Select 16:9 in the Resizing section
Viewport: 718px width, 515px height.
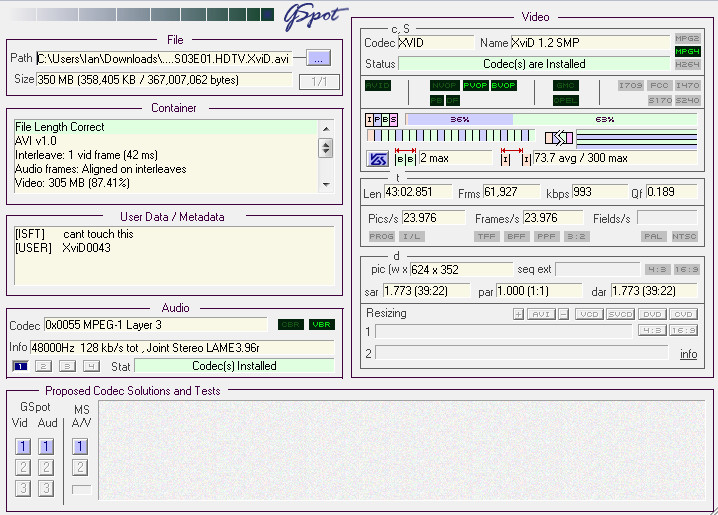pyautogui.click(x=683, y=330)
